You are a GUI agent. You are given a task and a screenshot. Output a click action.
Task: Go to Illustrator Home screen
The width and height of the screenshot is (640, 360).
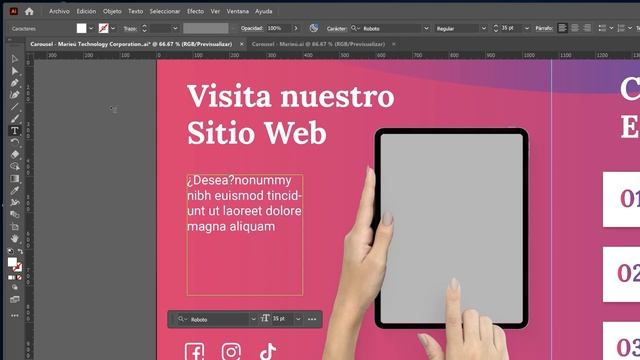pos(29,11)
